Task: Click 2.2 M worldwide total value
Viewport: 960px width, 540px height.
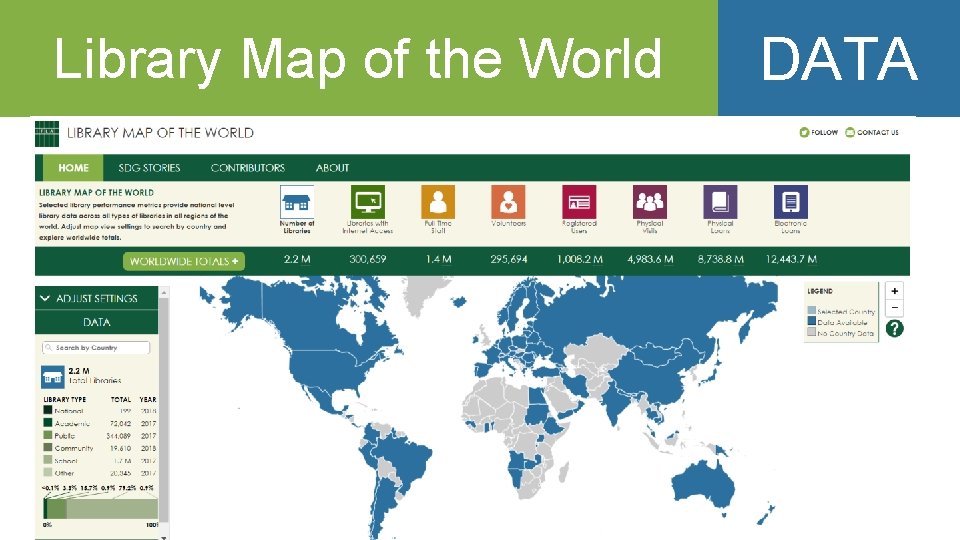Action: 297,260
